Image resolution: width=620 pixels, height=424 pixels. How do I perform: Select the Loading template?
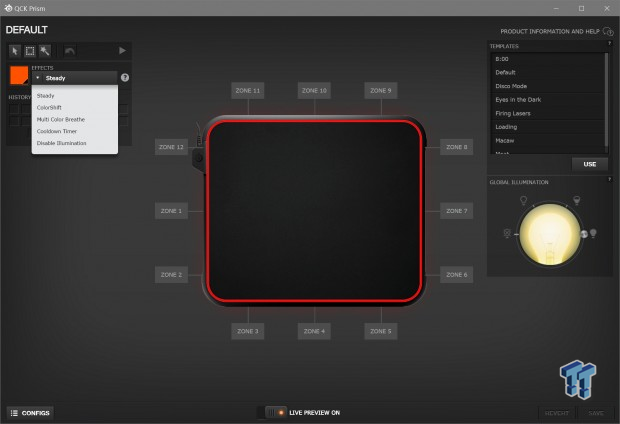click(x=548, y=127)
